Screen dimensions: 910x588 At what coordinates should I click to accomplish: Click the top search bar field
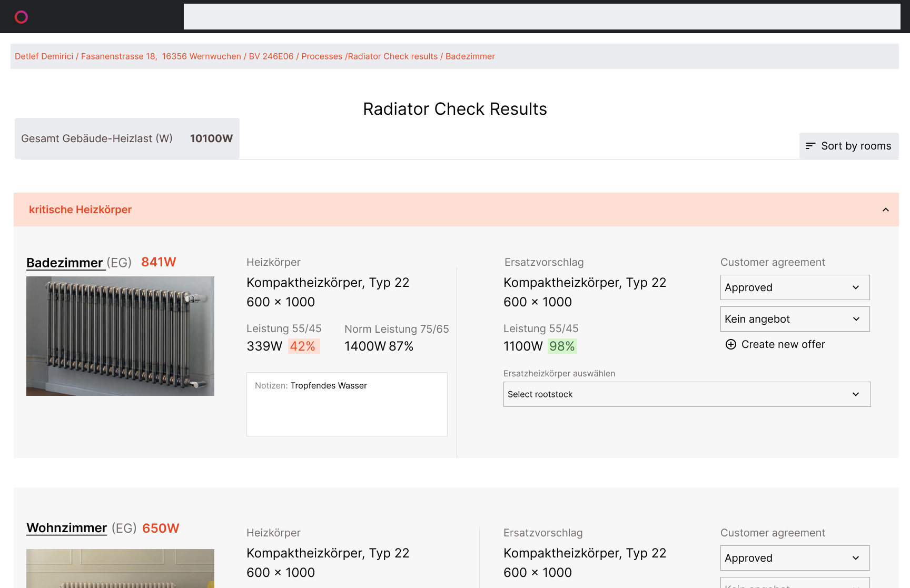[x=542, y=17]
